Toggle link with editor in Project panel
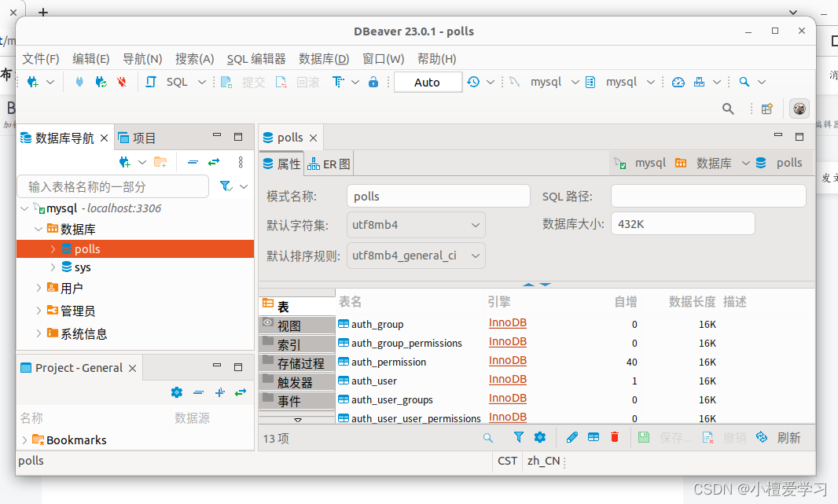838x504 pixels. 241,392
